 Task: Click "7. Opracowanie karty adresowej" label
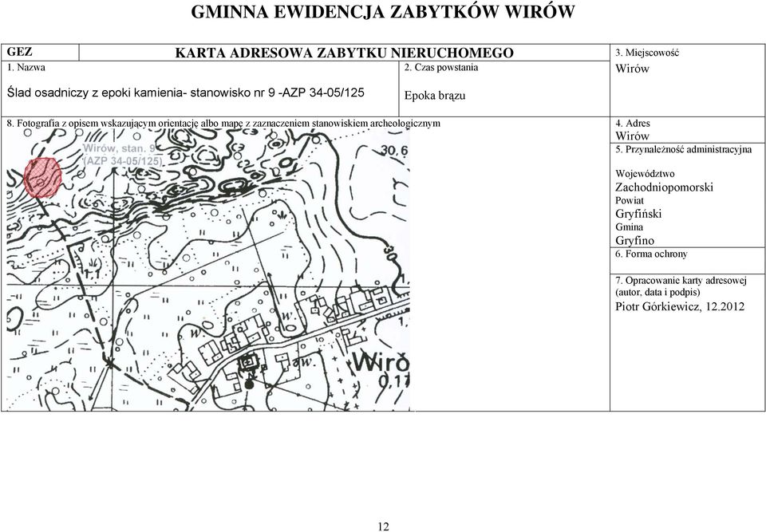click(681, 281)
